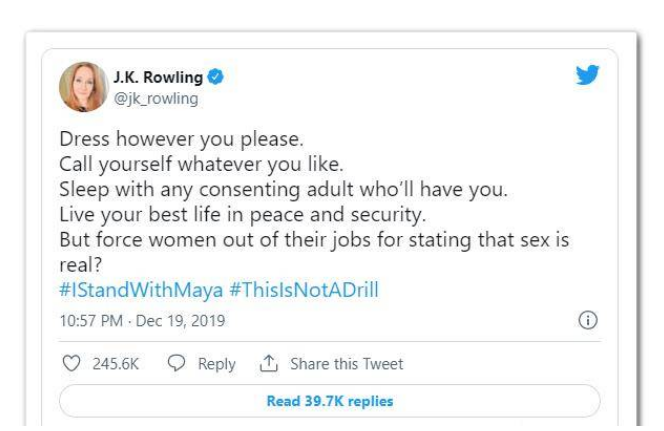Image resolution: width=664 pixels, height=431 pixels.
Task: Open the #IStandWithMaya hashtag
Action: pos(130,291)
